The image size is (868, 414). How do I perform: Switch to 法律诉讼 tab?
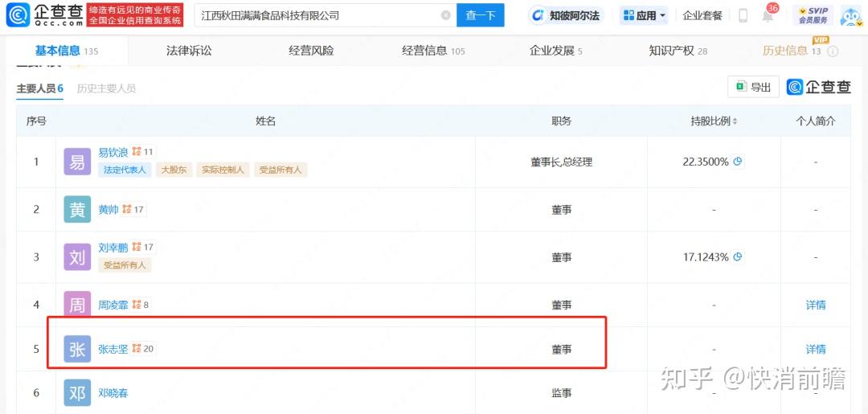point(189,51)
